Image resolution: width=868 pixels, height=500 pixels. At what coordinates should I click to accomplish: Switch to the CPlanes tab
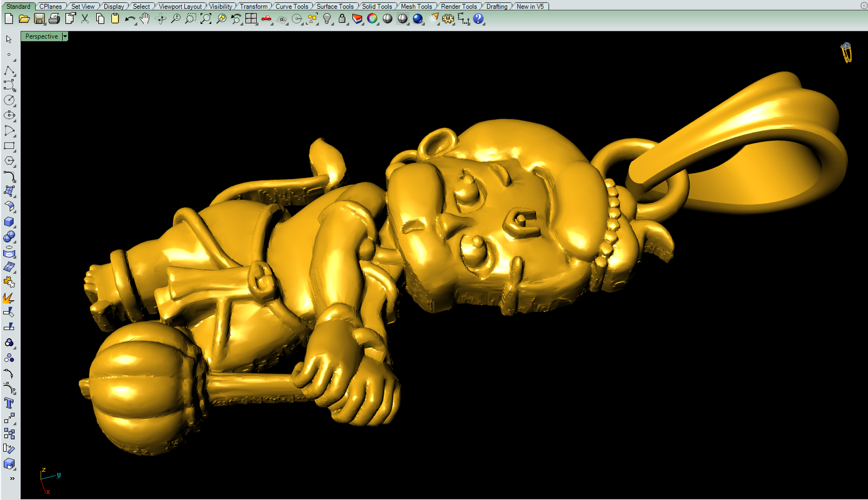50,7
